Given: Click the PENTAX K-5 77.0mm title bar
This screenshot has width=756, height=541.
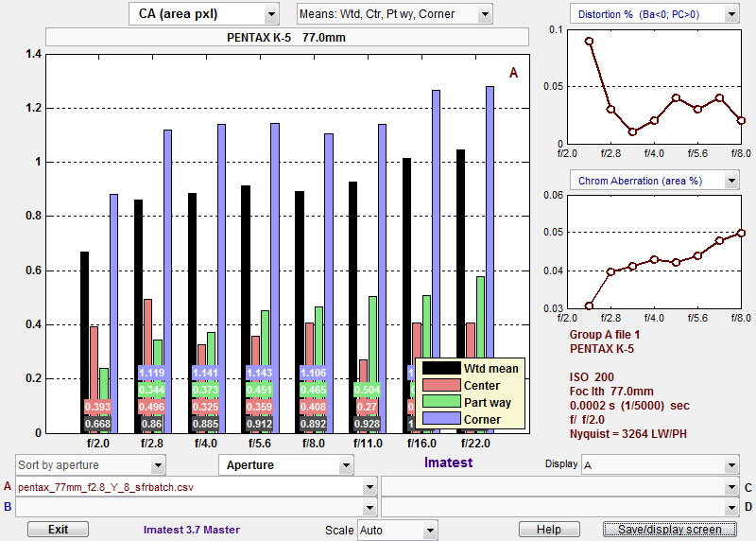Looking at the screenshot, I should click(287, 37).
